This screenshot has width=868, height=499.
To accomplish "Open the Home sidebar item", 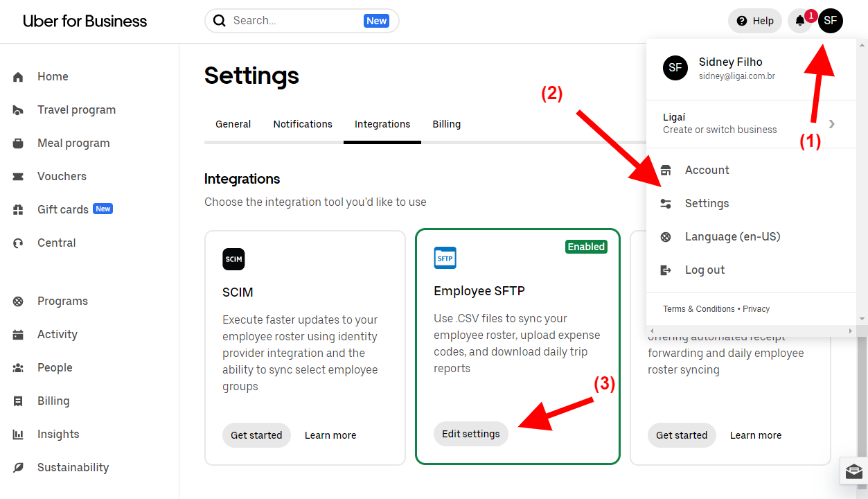I will [53, 77].
